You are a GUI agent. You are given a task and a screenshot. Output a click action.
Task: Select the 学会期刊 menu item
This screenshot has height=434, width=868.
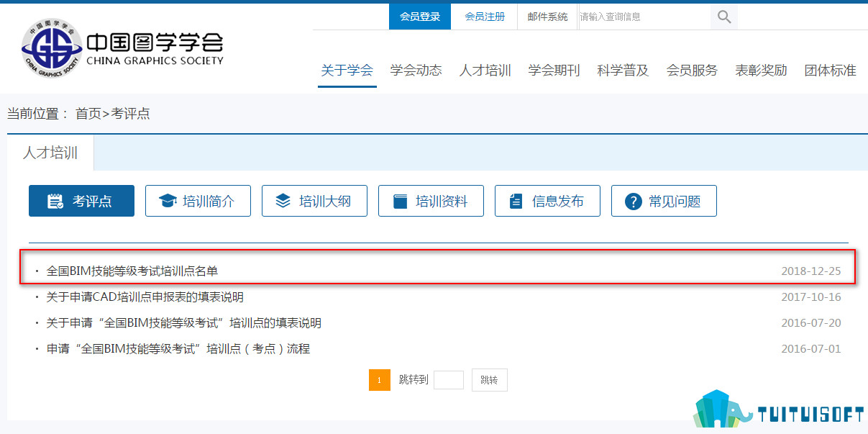coord(554,71)
